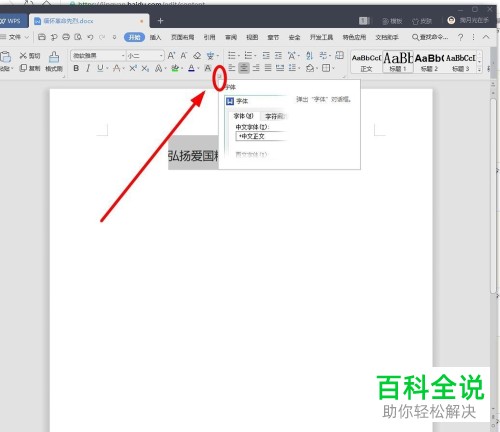This screenshot has height=432, width=500.
Task: Expand the highlight color dropdown arrow
Action: point(182,69)
